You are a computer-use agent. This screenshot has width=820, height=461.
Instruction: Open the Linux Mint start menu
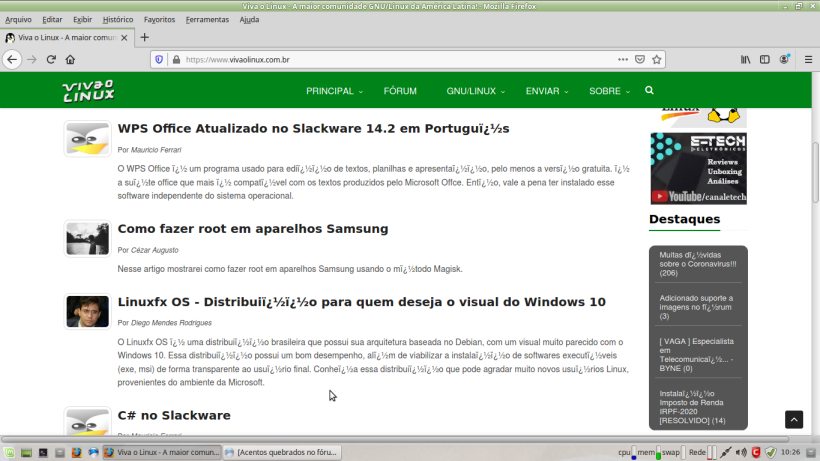point(9,453)
